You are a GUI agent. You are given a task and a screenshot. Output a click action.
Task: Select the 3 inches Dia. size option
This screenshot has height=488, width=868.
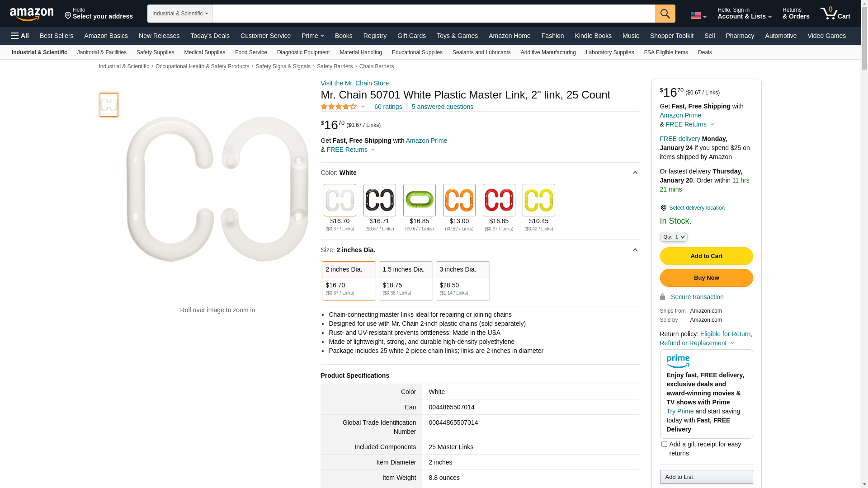tap(462, 281)
